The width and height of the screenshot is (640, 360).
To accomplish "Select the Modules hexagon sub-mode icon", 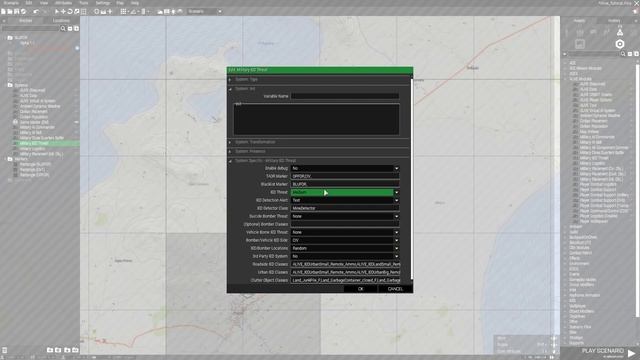I will pyautogui.click(x=620, y=44).
